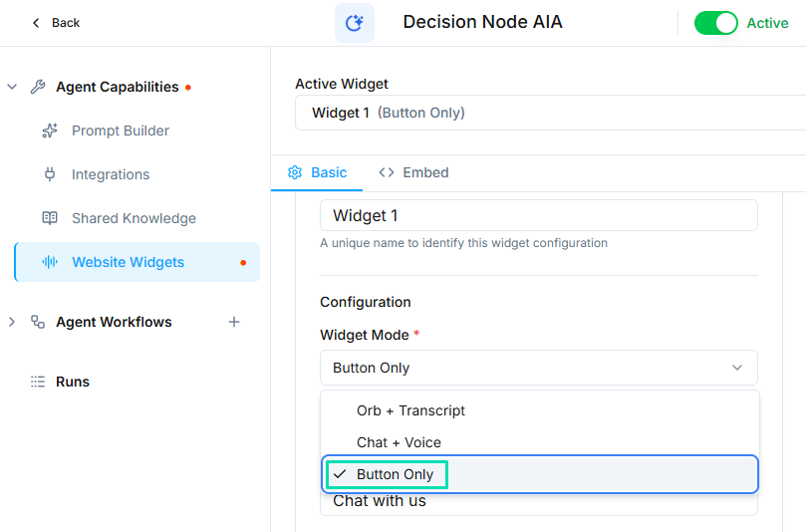Click the Runs list icon
806x532 pixels.
[38, 382]
